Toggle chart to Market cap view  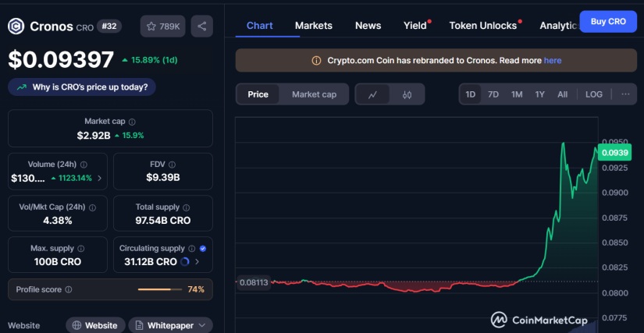coord(314,94)
